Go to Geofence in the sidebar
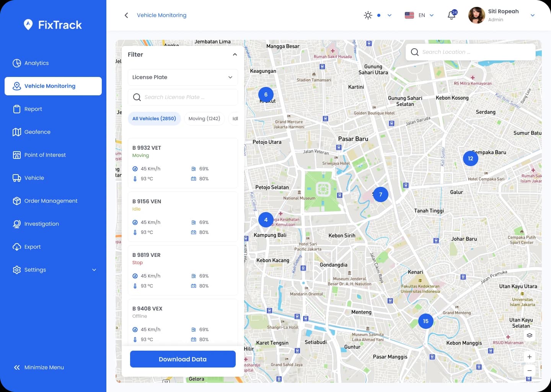The height and width of the screenshot is (392, 551). pyautogui.click(x=53, y=132)
